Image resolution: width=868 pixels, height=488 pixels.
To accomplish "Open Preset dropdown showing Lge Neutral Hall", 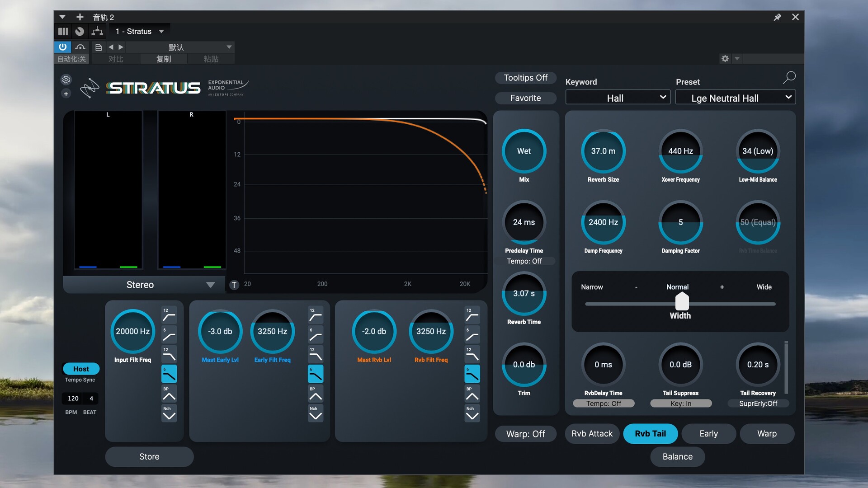I will [x=735, y=98].
